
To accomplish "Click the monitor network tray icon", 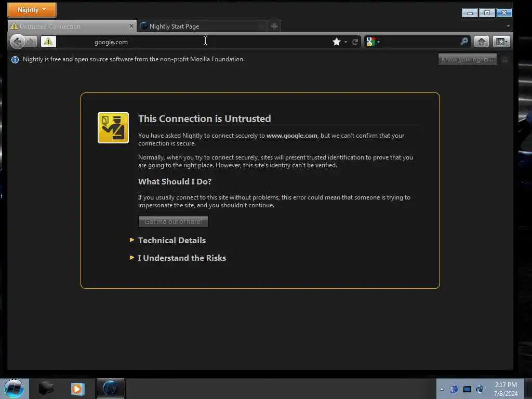I will [467, 389].
